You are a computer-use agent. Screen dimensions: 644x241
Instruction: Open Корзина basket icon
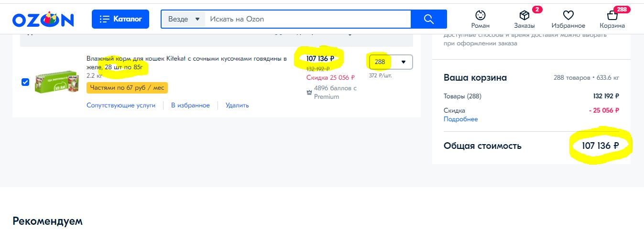coord(612,15)
